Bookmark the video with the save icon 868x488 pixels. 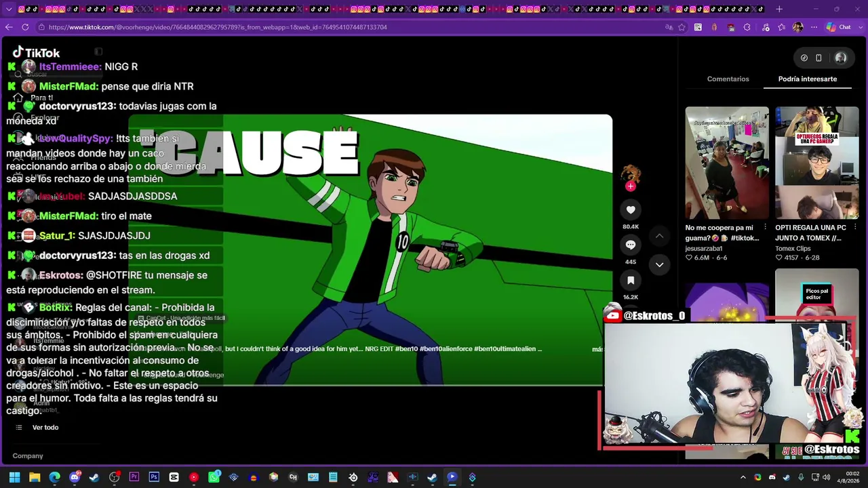(631, 280)
